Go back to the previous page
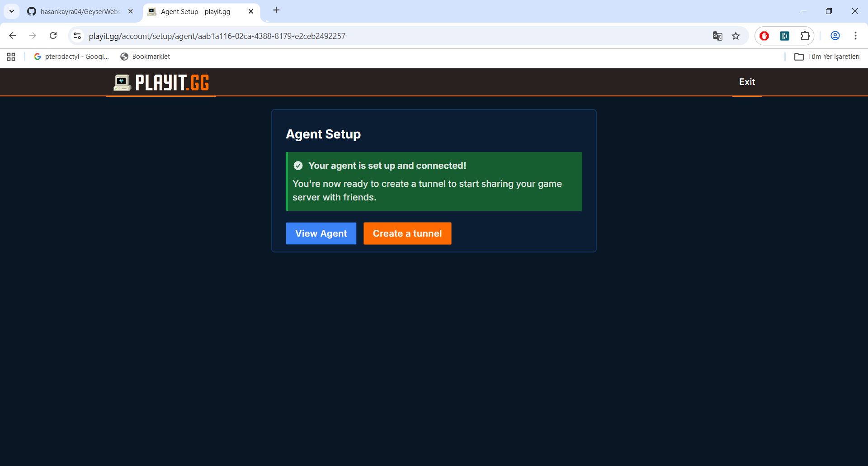This screenshot has width=868, height=466. [x=13, y=36]
